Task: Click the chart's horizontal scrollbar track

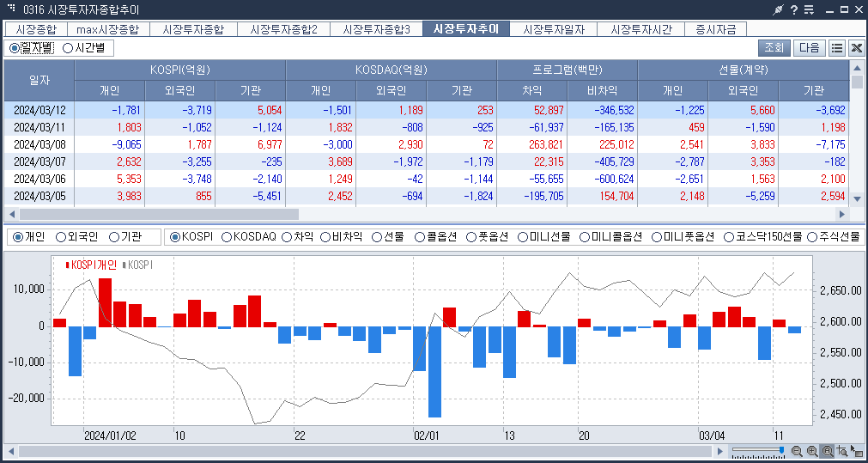Action: [x=366, y=451]
